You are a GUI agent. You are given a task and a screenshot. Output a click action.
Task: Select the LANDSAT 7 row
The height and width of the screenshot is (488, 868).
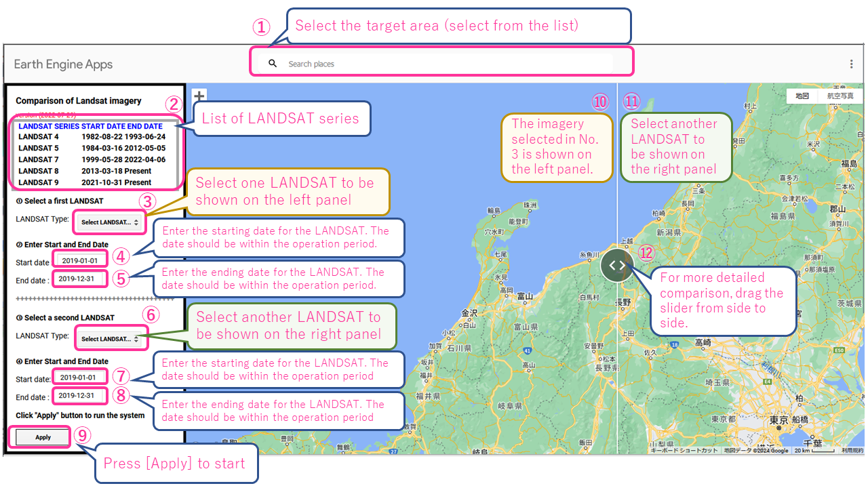pos(92,159)
